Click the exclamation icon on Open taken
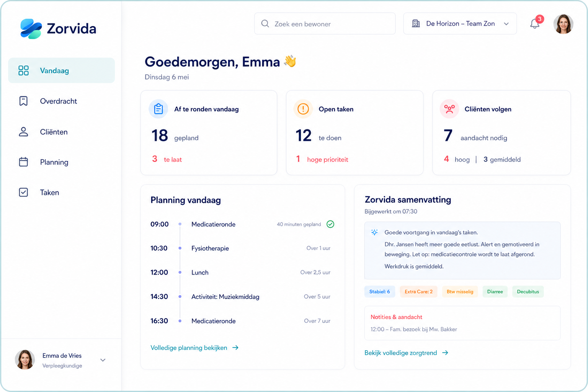Screen dimensions: 588x392 click(303, 109)
